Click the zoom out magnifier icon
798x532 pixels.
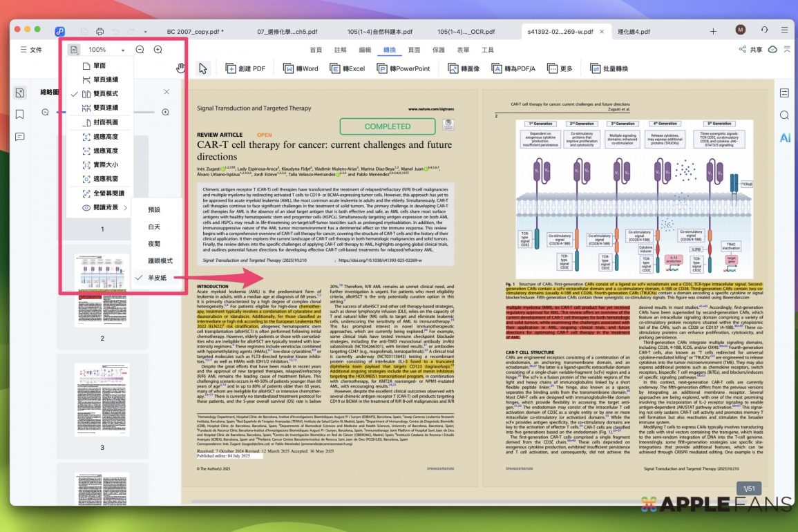coord(140,50)
